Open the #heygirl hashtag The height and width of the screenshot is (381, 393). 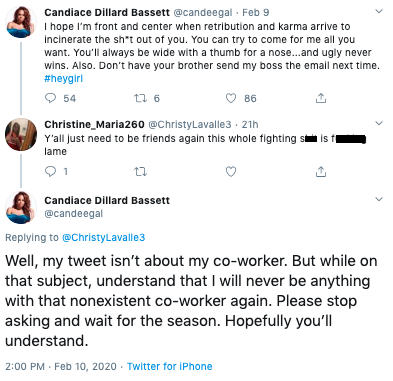click(x=63, y=79)
